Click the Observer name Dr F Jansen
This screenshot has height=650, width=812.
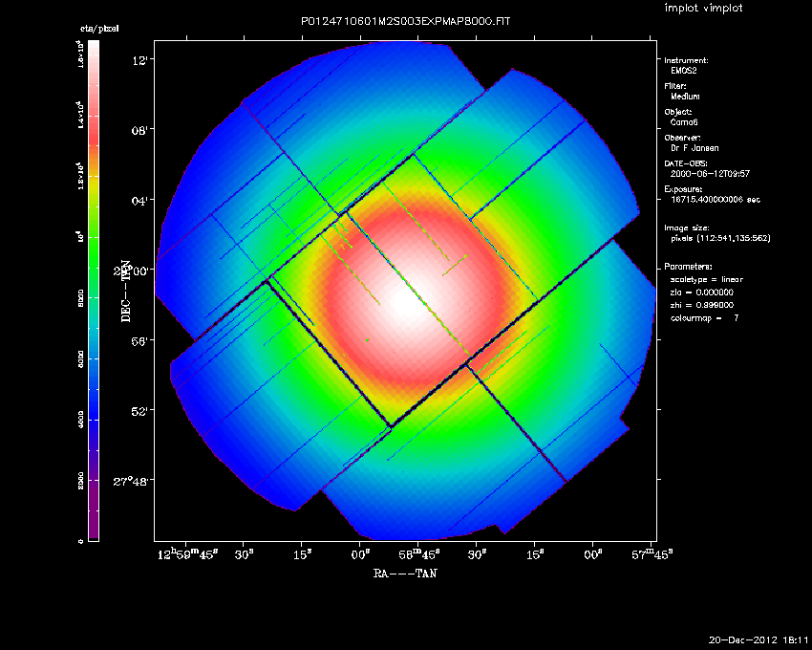(x=694, y=148)
